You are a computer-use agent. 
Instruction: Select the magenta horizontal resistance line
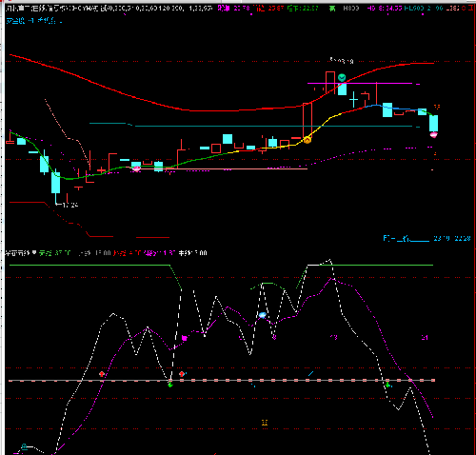click(360, 84)
